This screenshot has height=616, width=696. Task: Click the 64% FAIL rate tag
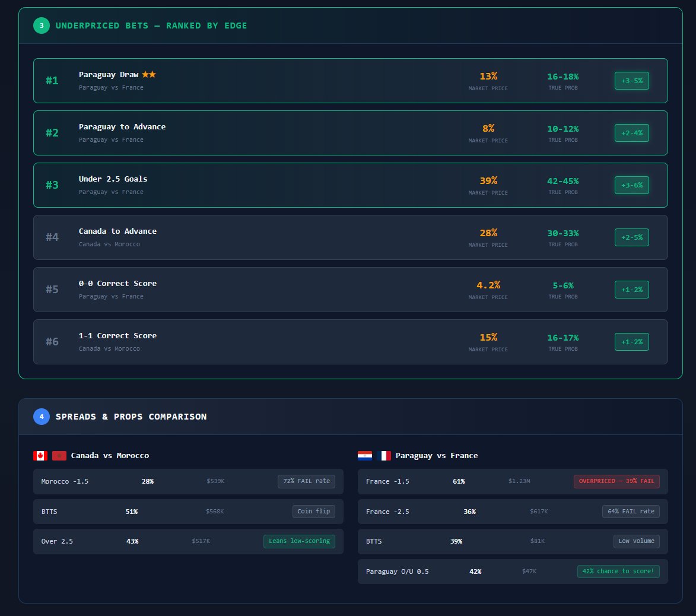631,512
